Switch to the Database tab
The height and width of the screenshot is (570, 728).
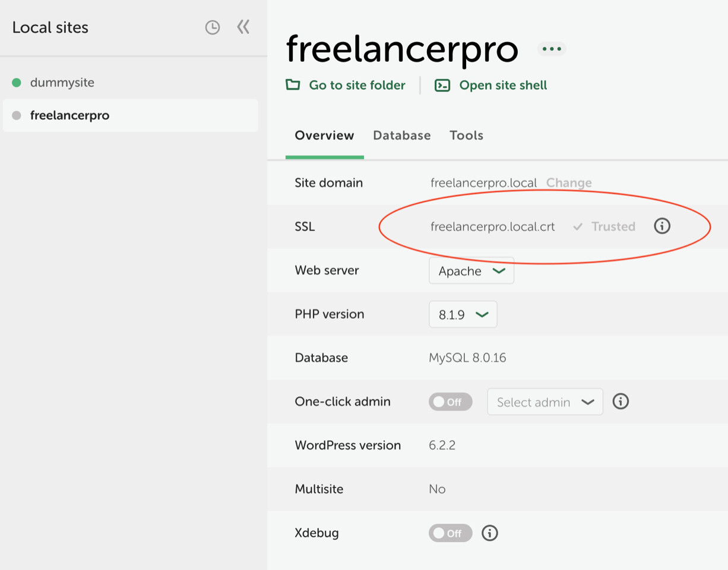point(402,135)
